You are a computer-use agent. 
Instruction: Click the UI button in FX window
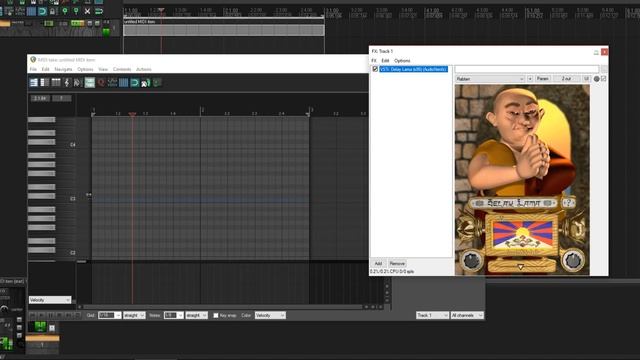tap(586, 79)
